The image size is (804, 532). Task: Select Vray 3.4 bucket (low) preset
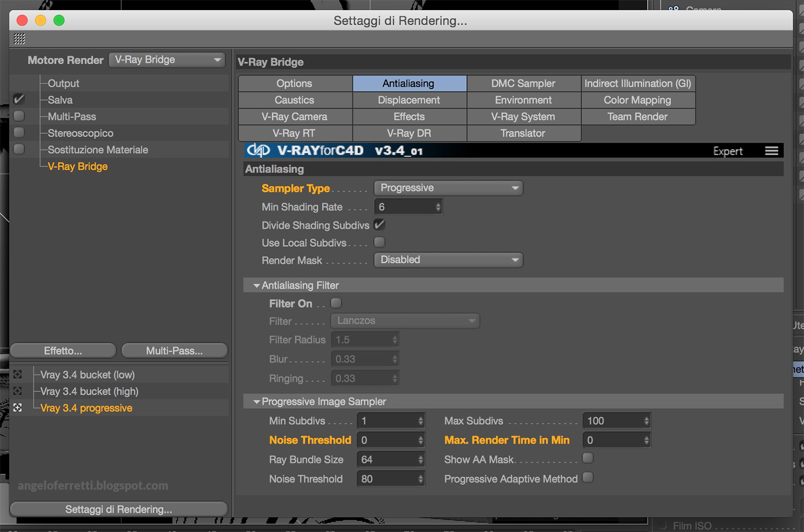(x=87, y=374)
